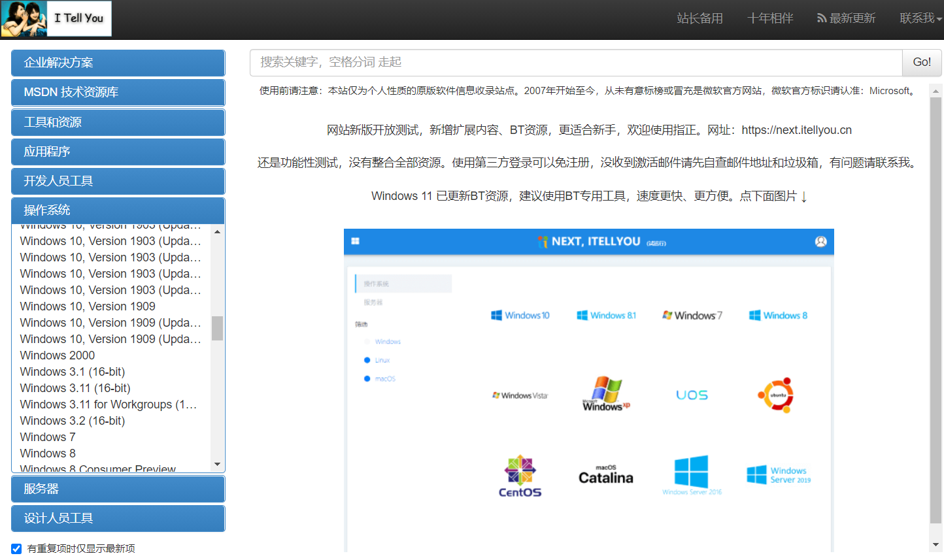Click the Windows Server 2019 logo

click(x=779, y=475)
